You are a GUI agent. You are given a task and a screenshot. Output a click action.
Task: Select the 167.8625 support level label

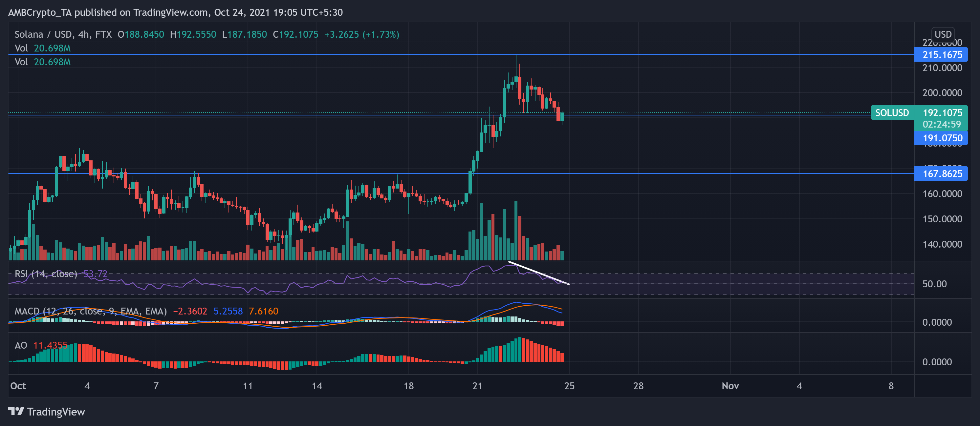coord(942,174)
